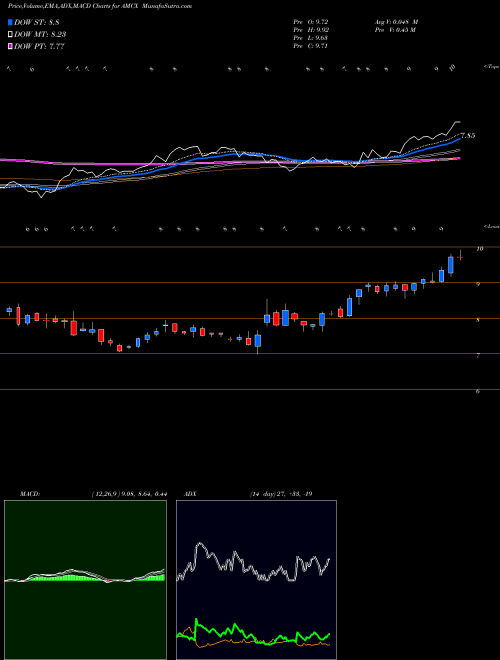
Task: Click the MACD histogram chart panel
Action: click(x=85, y=580)
